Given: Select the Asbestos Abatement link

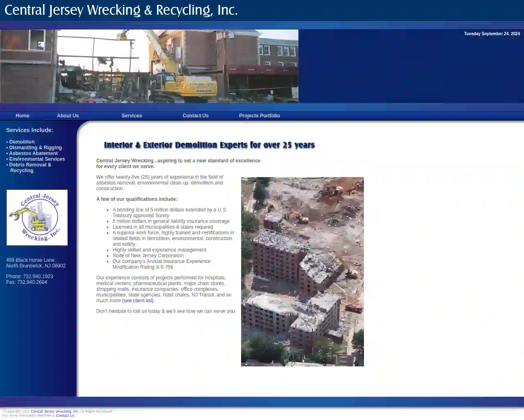Looking at the screenshot, I should pos(33,153).
